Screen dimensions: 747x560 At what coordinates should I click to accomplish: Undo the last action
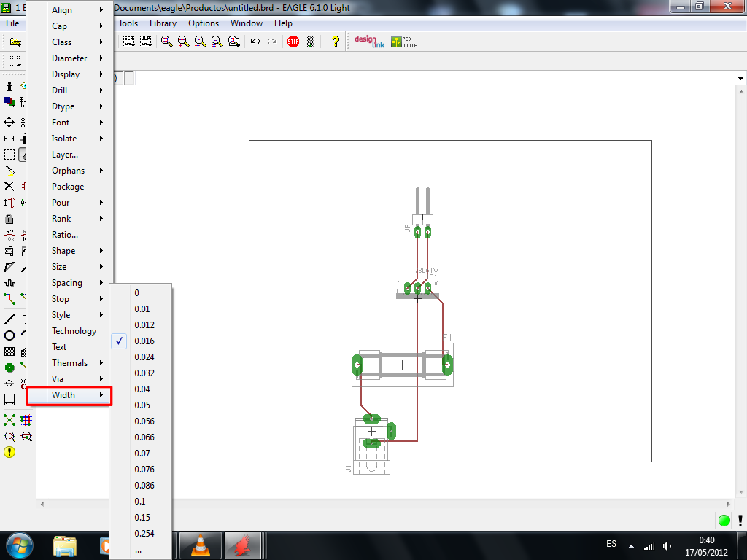(255, 42)
